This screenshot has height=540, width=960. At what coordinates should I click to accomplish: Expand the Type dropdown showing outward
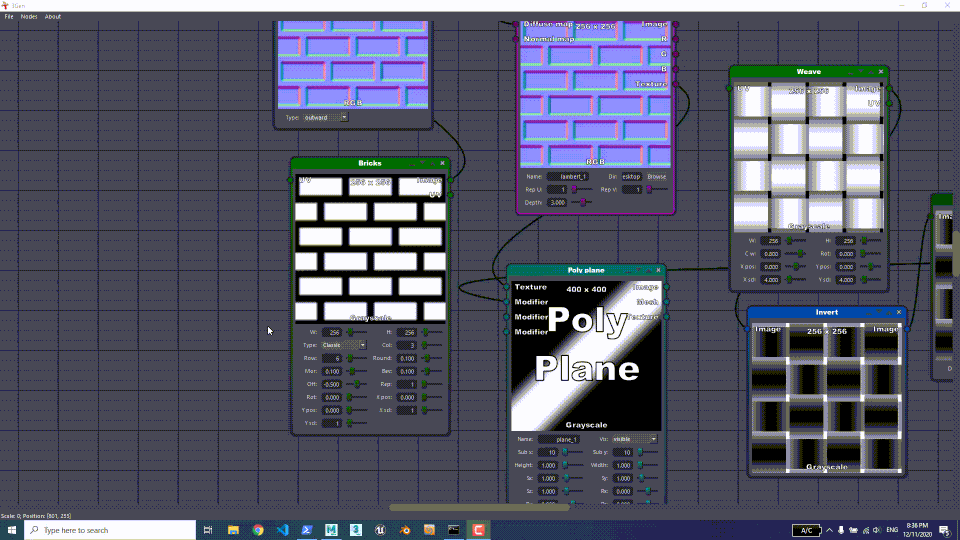click(x=326, y=117)
